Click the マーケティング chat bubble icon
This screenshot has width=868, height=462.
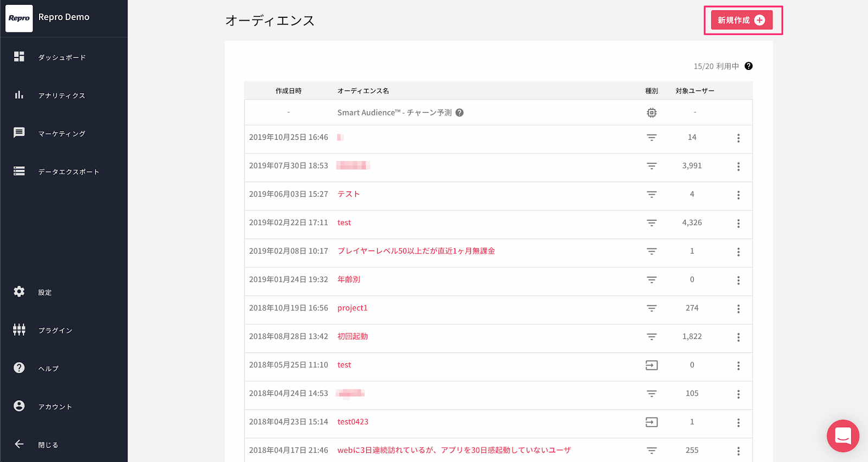pos(19,133)
